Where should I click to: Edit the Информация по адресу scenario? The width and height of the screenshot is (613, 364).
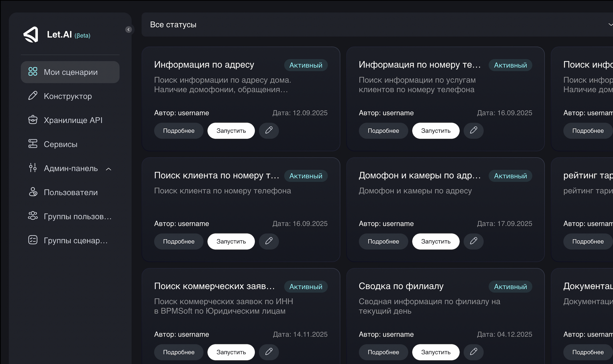(269, 130)
